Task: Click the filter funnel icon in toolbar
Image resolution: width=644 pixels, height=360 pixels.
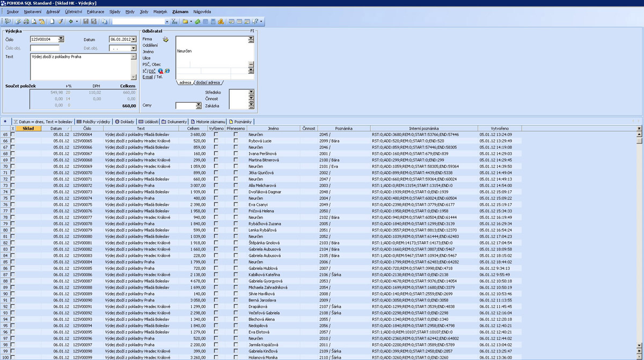Action: 174,21
